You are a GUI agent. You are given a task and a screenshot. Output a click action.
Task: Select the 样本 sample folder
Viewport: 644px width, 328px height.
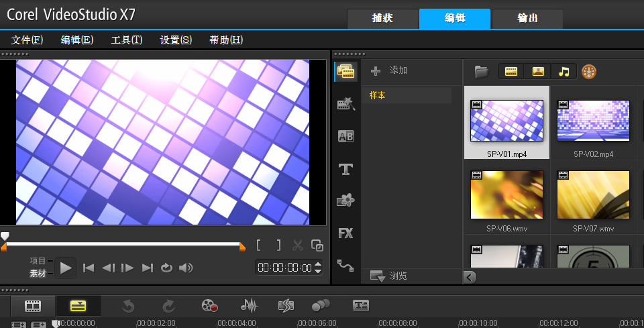407,95
